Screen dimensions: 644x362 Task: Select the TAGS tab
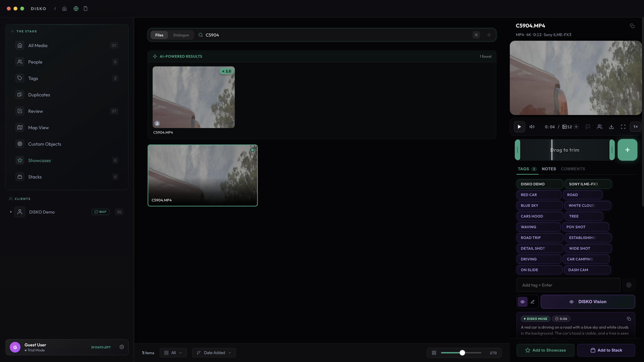click(527, 169)
